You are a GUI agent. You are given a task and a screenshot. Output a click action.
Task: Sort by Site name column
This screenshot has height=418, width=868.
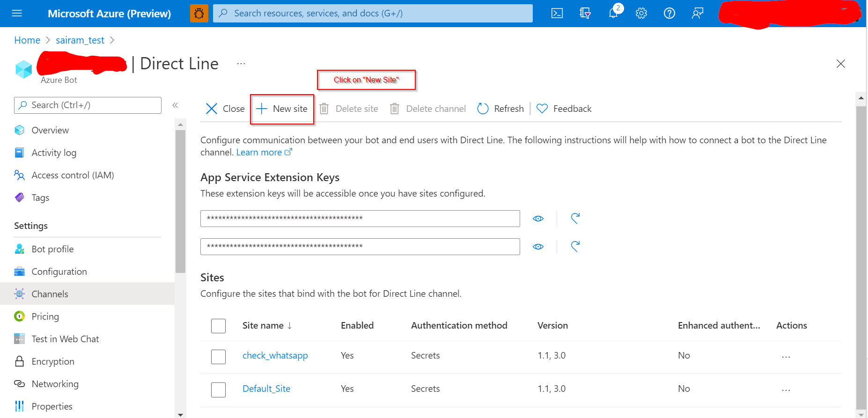[267, 325]
